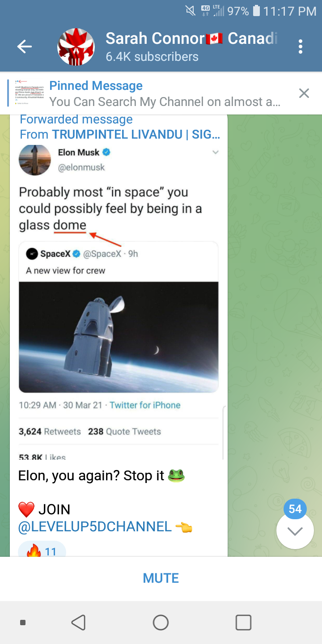Viewport: 322px width, 644px height.
Task: Tap the 54 unread messages badge
Action: tap(295, 509)
